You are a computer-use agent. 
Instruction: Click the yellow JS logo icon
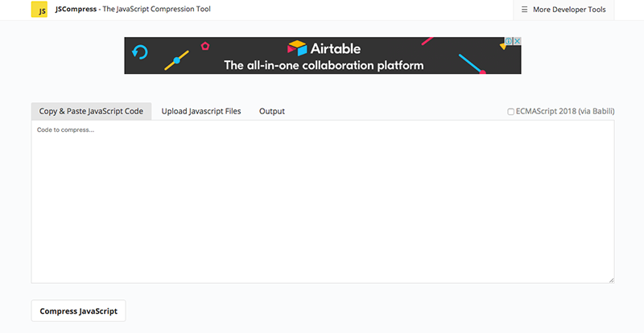[x=39, y=10]
